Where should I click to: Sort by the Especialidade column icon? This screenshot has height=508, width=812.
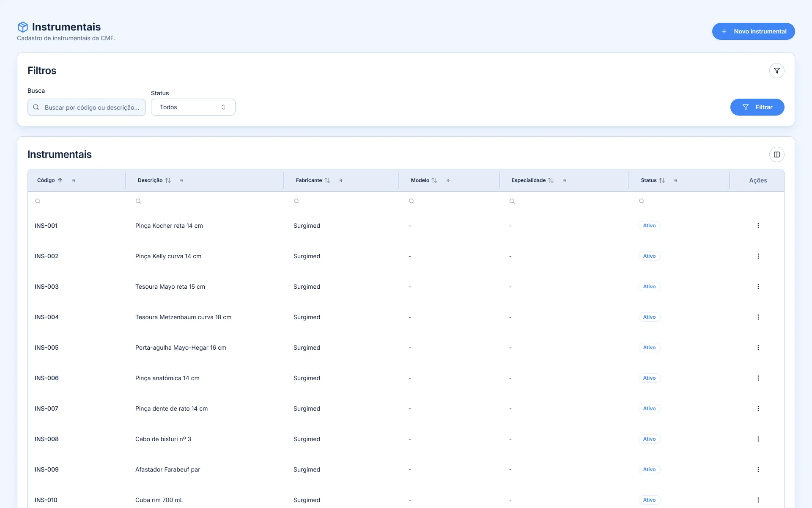coord(551,180)
